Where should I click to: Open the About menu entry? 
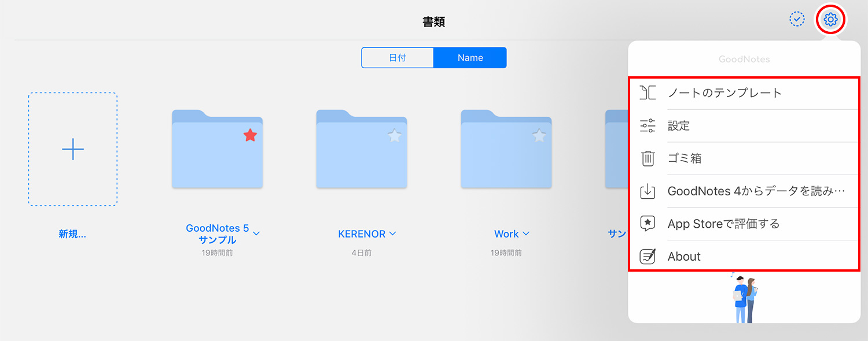pyautogui.click(x=744, y=257)
